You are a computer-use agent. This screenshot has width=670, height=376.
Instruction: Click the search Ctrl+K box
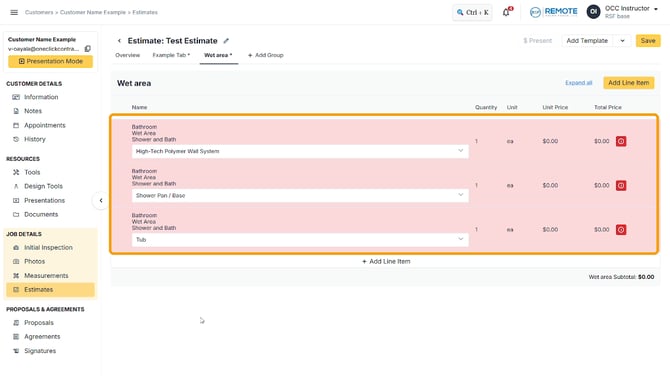tap(472, 12)
